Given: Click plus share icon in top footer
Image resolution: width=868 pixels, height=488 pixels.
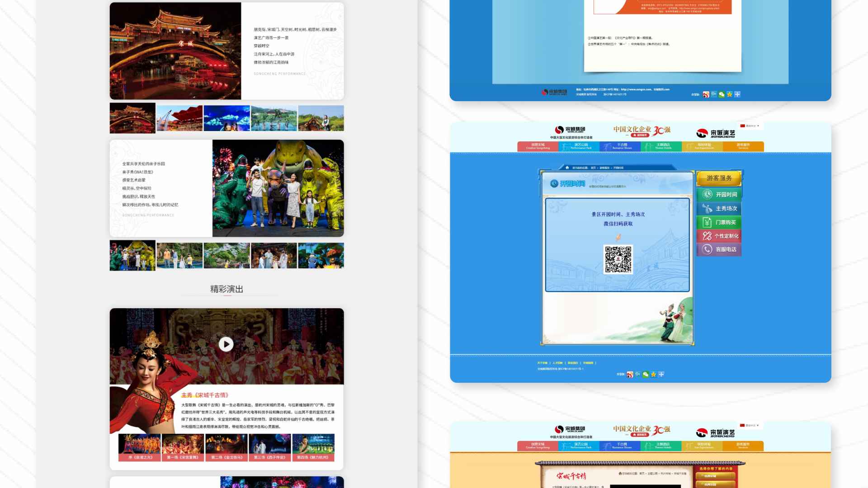Looking at the screenshot, I should [x=737, y=94].
